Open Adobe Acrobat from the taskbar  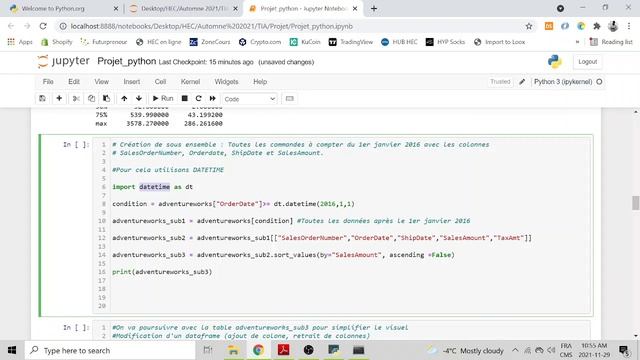(x=283, y=350)
